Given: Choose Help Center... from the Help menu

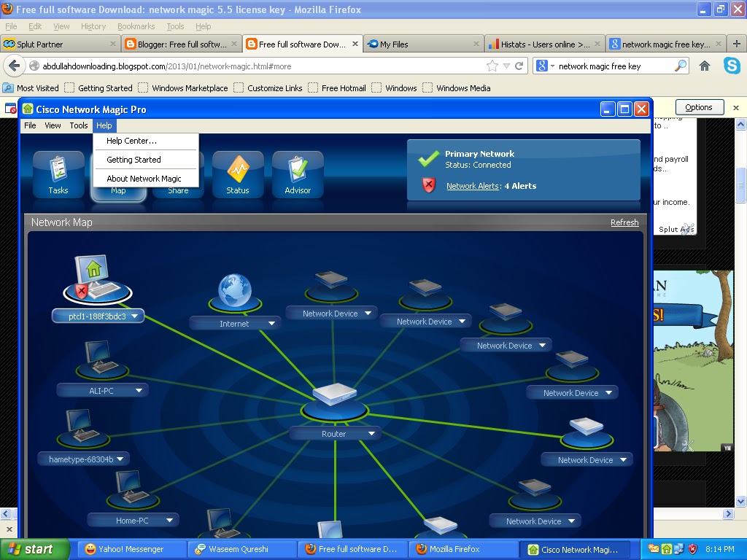Looking at the screenshot, I should click(146, 141).
